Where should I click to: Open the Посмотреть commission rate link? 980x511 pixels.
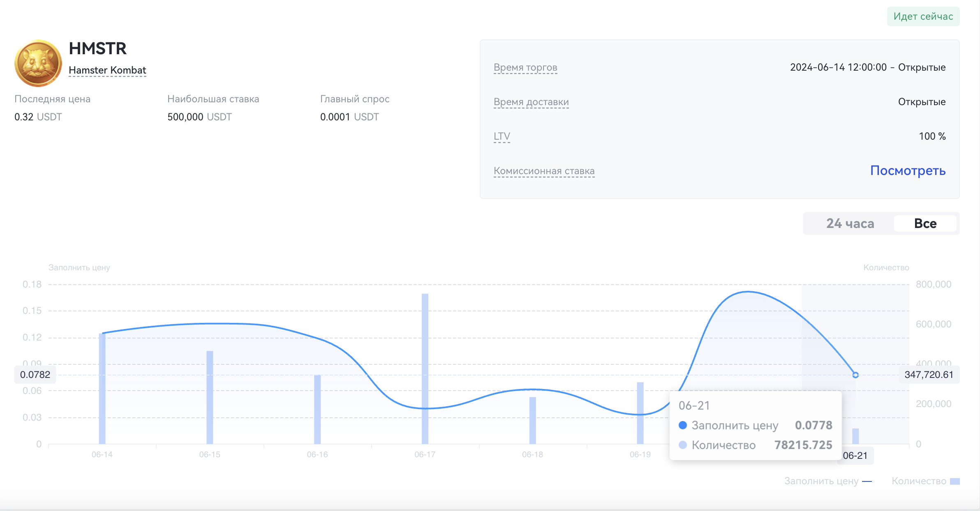(x=908, y=170)
